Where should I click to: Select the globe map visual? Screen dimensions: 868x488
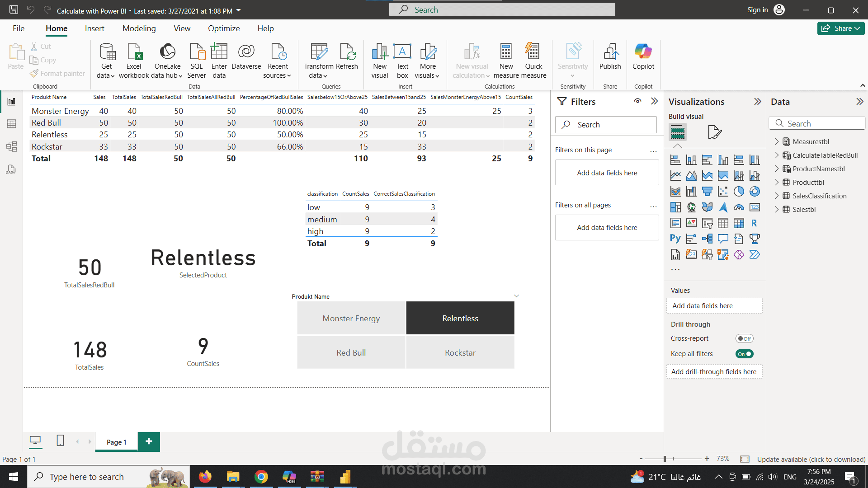(691, 207)
